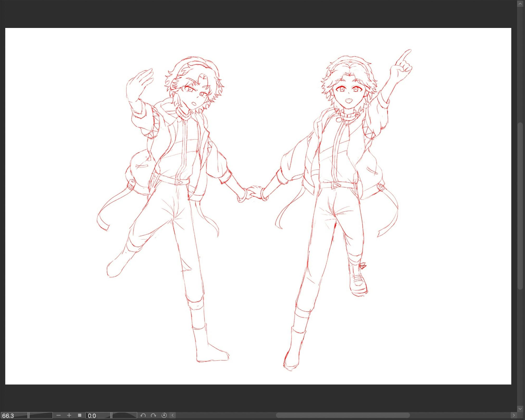This screenshot has height=420, width=525.
Task: Click the zoom in plus icon
Action: pyautogui.click(x=69, y=415)
